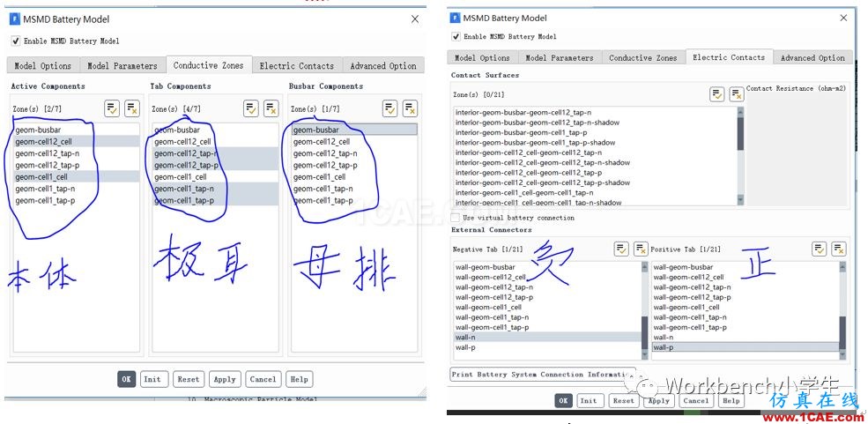Open Model Parameters tab in left dialog

[122, 65]
